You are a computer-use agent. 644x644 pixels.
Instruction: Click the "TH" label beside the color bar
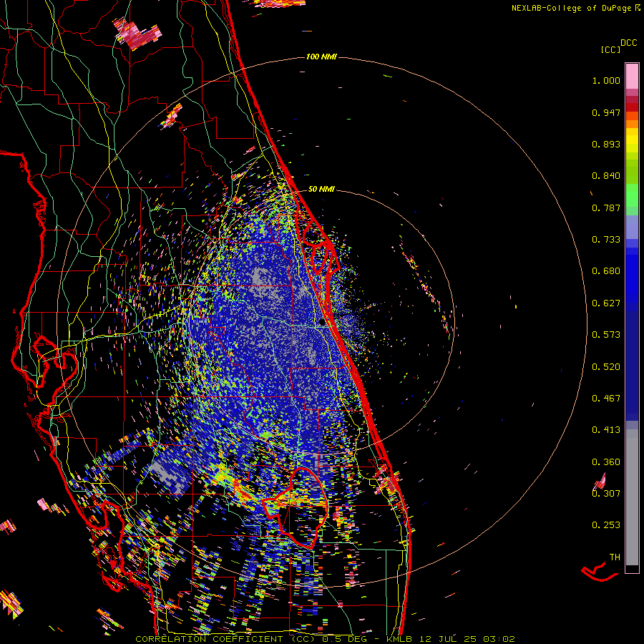pyautogui.click(x=615, y=557)
